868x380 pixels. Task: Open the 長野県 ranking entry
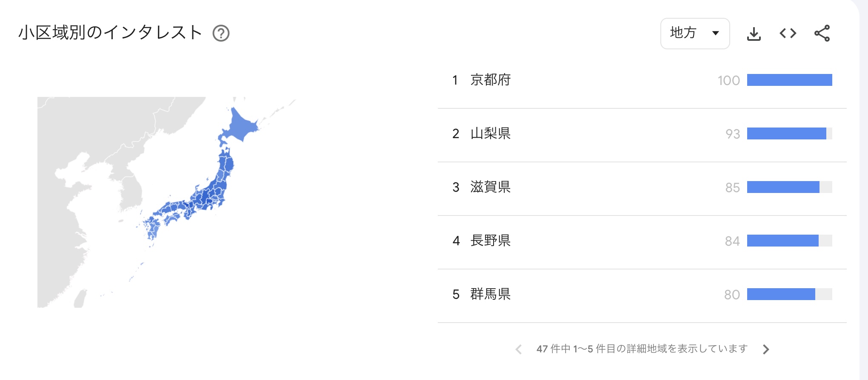point(490,241)
